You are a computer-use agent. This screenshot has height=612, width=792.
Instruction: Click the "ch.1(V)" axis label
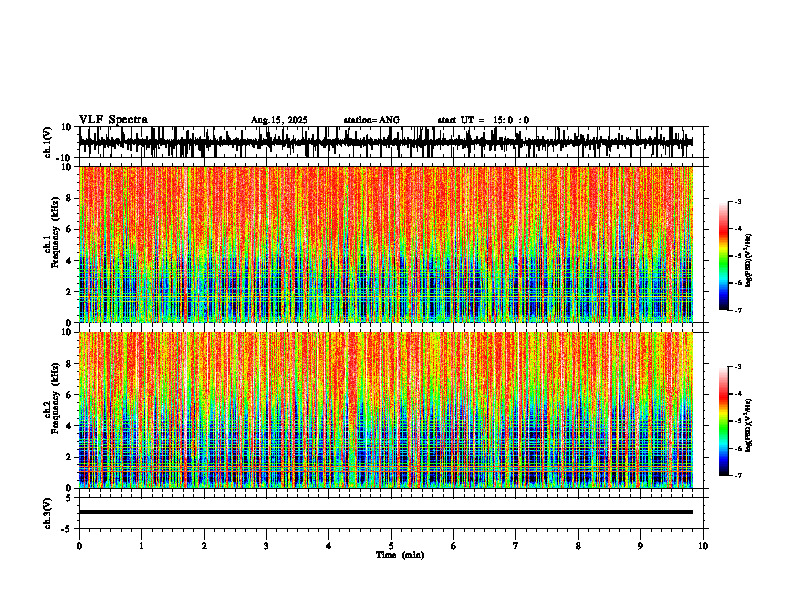(48, 142)
